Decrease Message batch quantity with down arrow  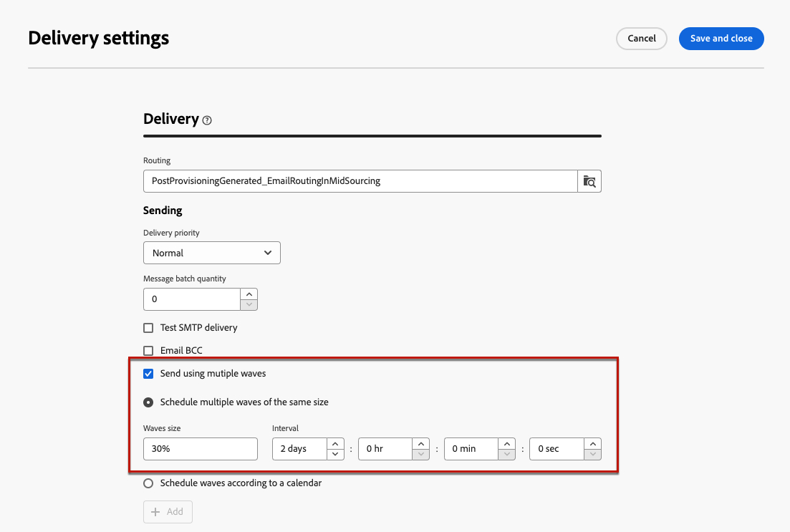tap(249, 306)
